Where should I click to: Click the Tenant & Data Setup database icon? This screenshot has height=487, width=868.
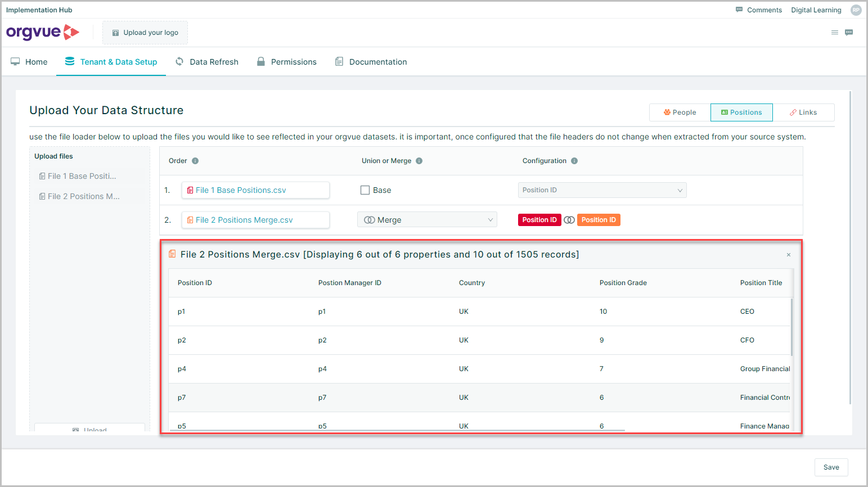[x=70, y=61]
